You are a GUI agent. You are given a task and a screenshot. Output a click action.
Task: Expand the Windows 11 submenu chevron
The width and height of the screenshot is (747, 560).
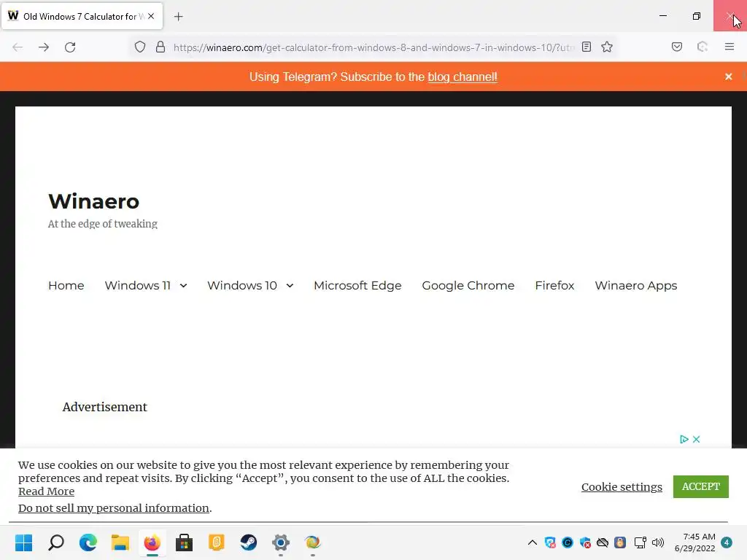[183, 286]
